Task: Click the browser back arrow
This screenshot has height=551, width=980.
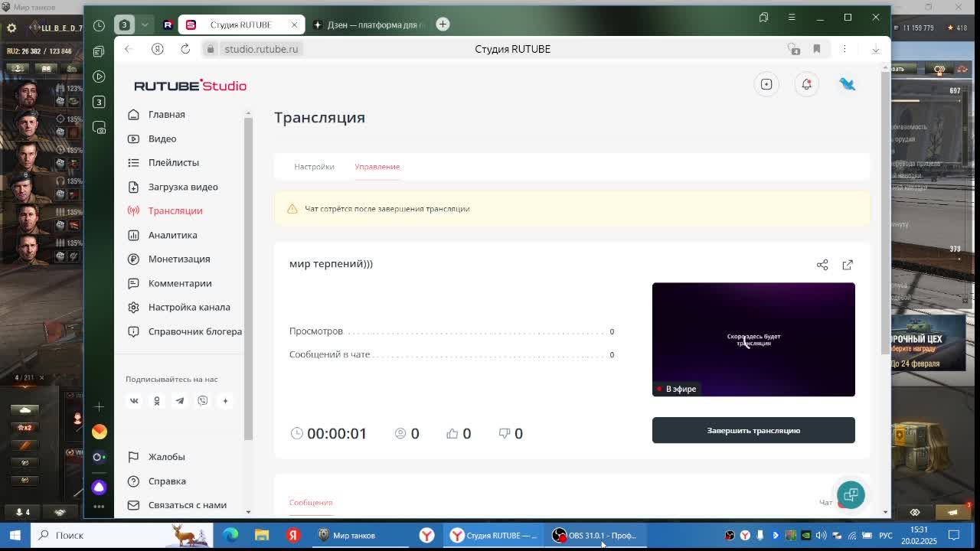Action: tap(129, 49)
